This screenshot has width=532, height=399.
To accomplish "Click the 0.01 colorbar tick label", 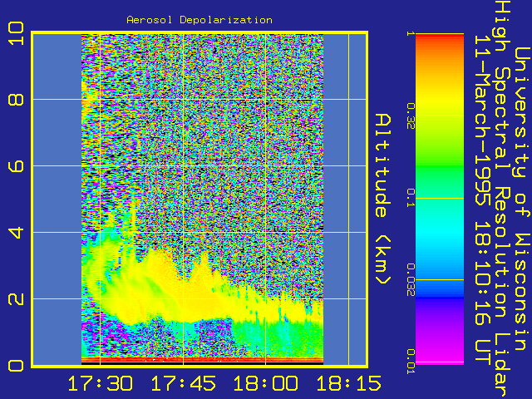I will 411,362.
